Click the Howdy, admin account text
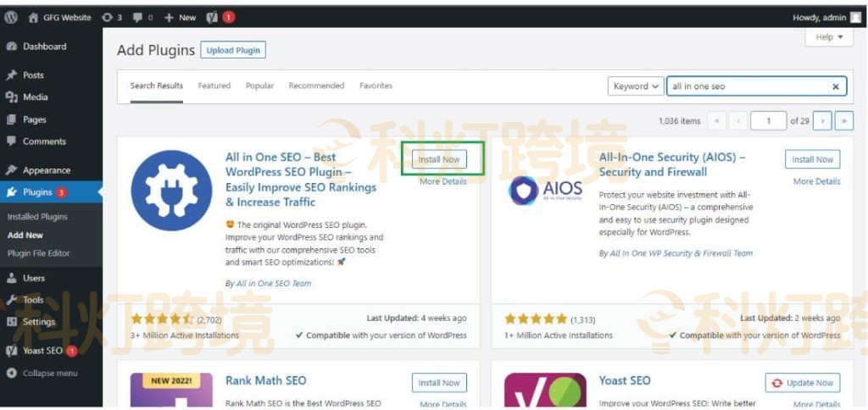 (820, 17)
